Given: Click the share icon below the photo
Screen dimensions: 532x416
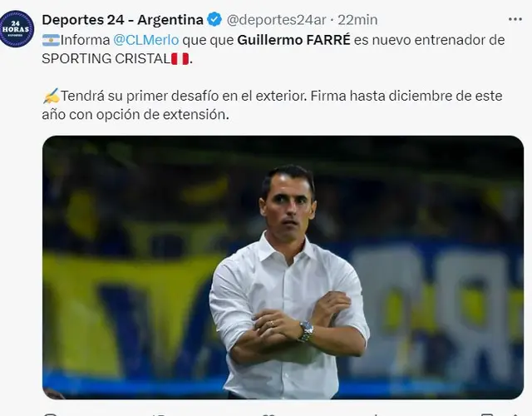Looking at the screenshot, I should (515, 414).
